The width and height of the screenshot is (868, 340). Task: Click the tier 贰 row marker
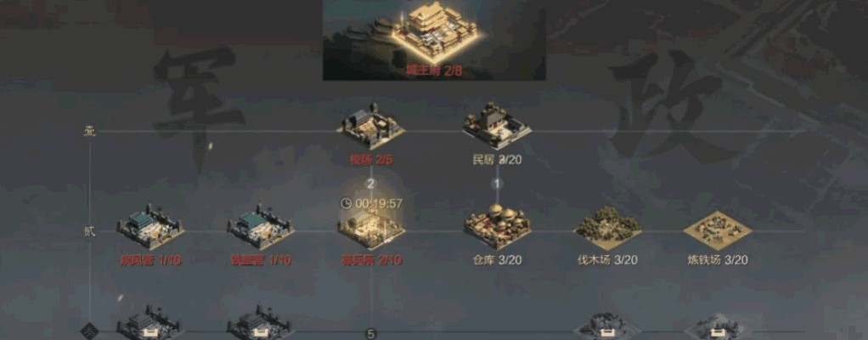click(90, 231)
